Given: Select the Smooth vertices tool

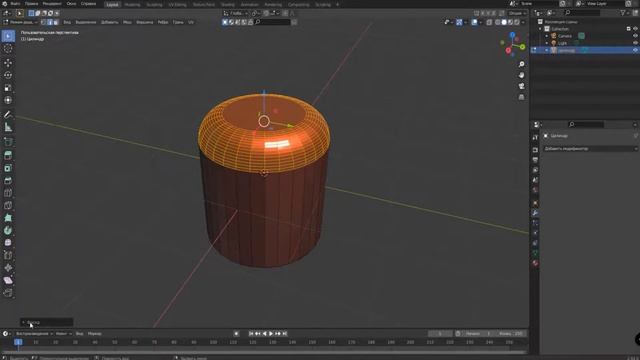Looking at the screenshot, I should (8, 243).
